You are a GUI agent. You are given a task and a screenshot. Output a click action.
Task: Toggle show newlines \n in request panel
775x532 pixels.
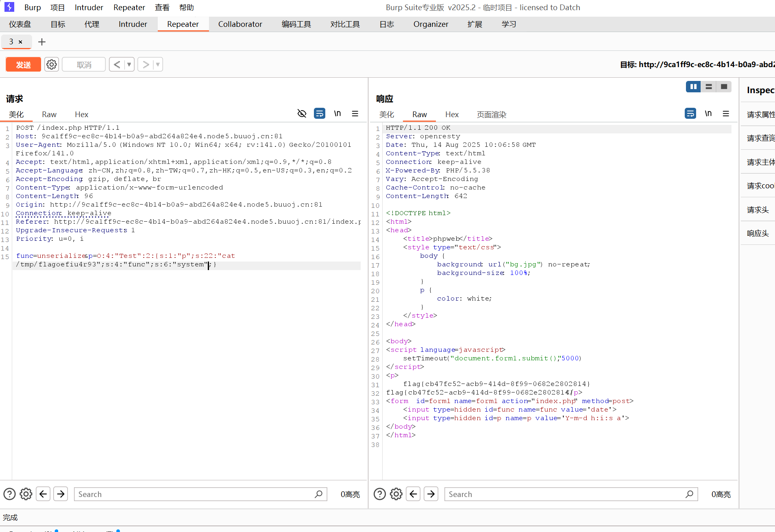337,113
